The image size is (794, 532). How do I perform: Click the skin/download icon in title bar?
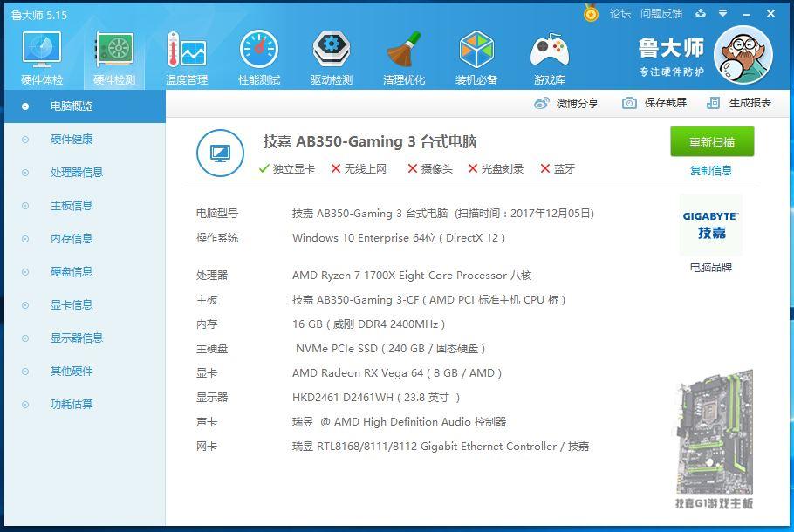(701, 13)
